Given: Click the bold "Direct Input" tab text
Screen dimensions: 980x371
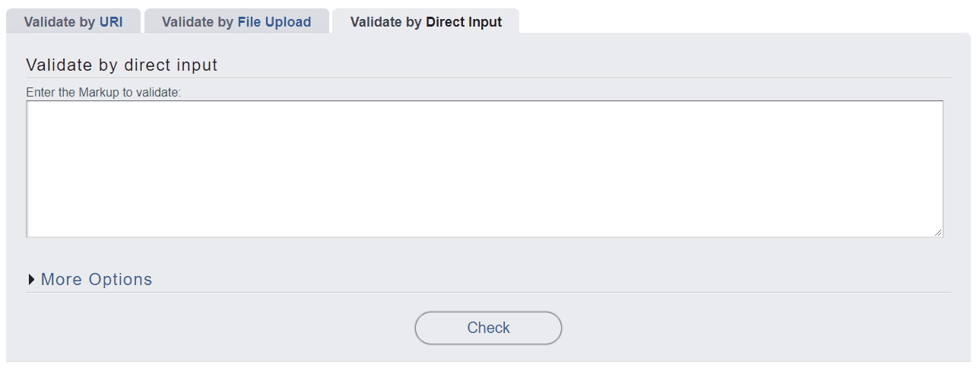Looking at the screenshot, I should (x=464, y=22).
